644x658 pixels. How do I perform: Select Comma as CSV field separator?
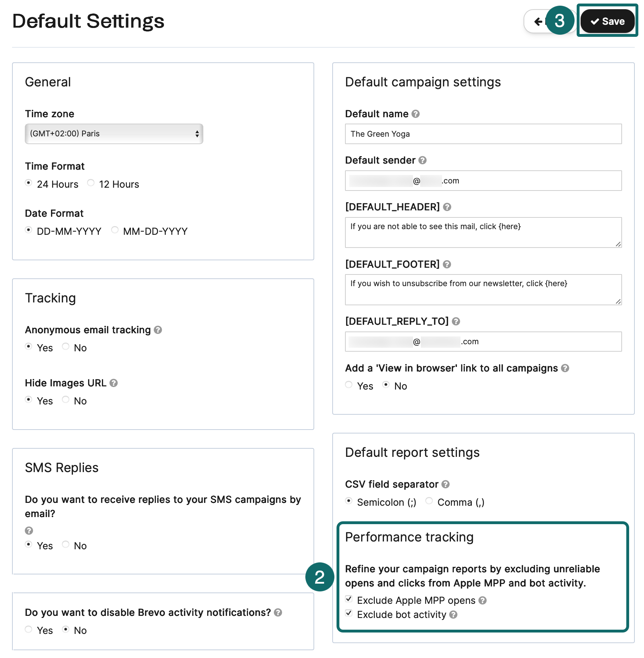(429, 501)
